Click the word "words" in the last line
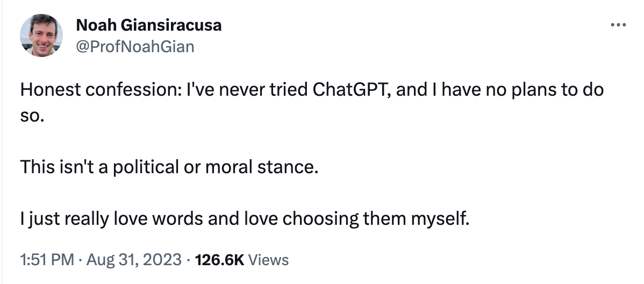Image resolution: width=644 pixels, height=284 pixels. click(177, 219)
